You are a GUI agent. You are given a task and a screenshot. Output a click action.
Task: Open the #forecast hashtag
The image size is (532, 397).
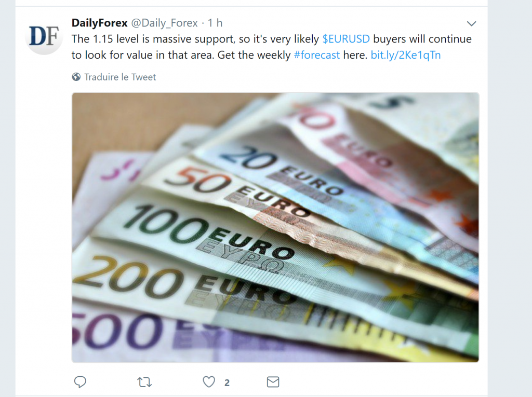tap(316, 55)
